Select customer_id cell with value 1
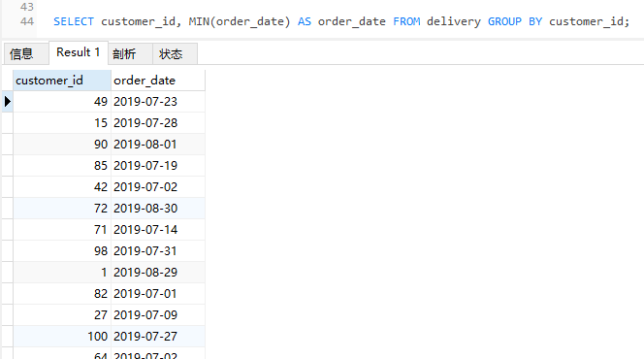Screen dimensions: 644x359 [x=62, y=273]
